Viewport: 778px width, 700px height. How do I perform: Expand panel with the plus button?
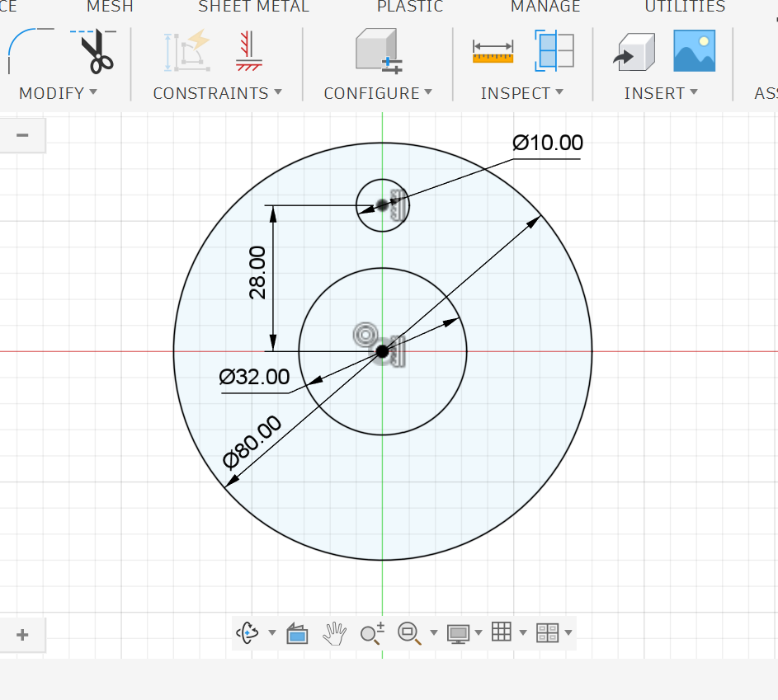coord(22,635)
